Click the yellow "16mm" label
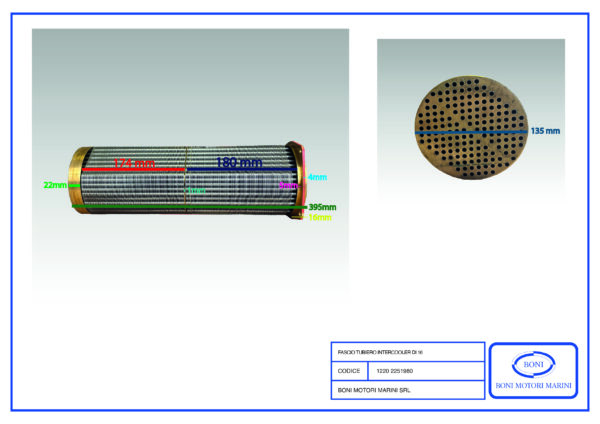The image size is (600, 424). (x=320, y=217)
